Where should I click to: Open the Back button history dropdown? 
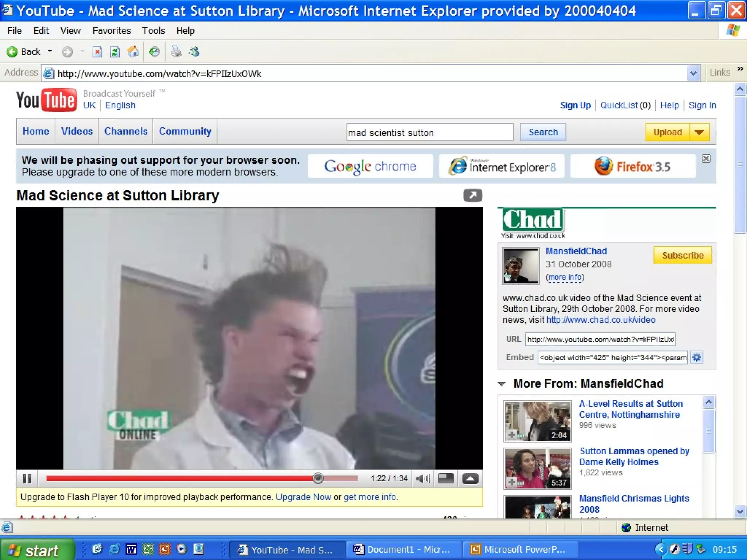click(50, 51)
